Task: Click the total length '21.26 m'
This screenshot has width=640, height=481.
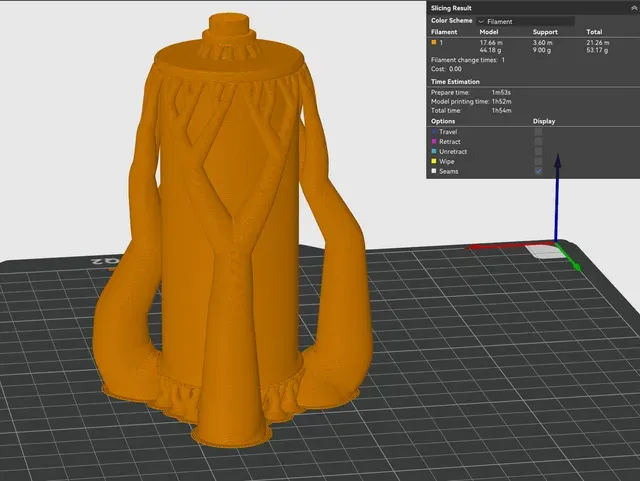Action: 598,42
